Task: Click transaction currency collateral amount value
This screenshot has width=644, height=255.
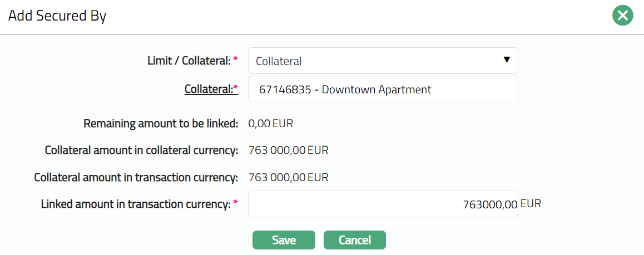Action: pyautogui.click(x=288, y=177)
